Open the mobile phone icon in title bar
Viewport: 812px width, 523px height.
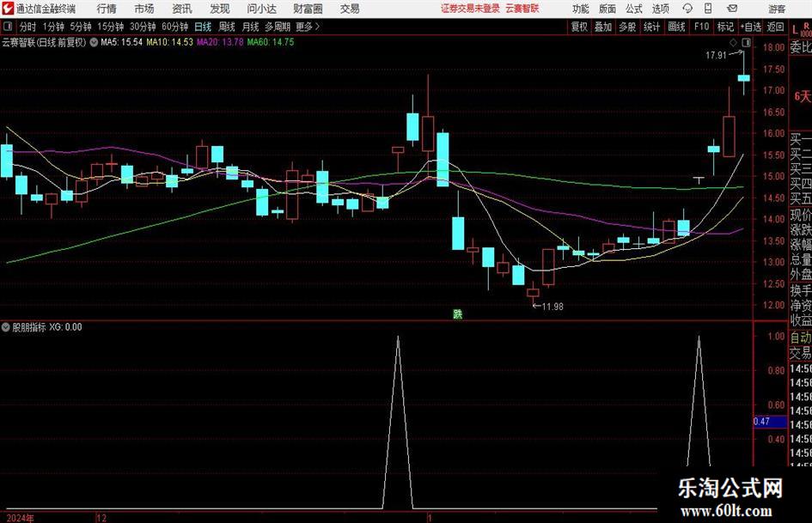point(708,9)
